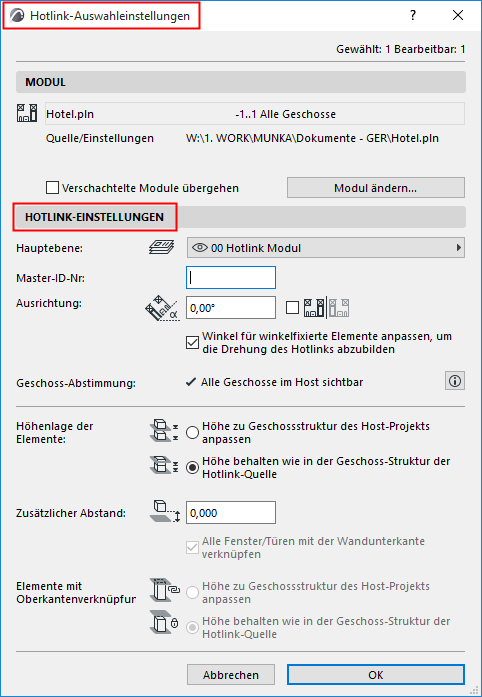Click the Quelle/Einstellungen label
This screenshot has width=482, height=697.
click(x=100, y=138)
